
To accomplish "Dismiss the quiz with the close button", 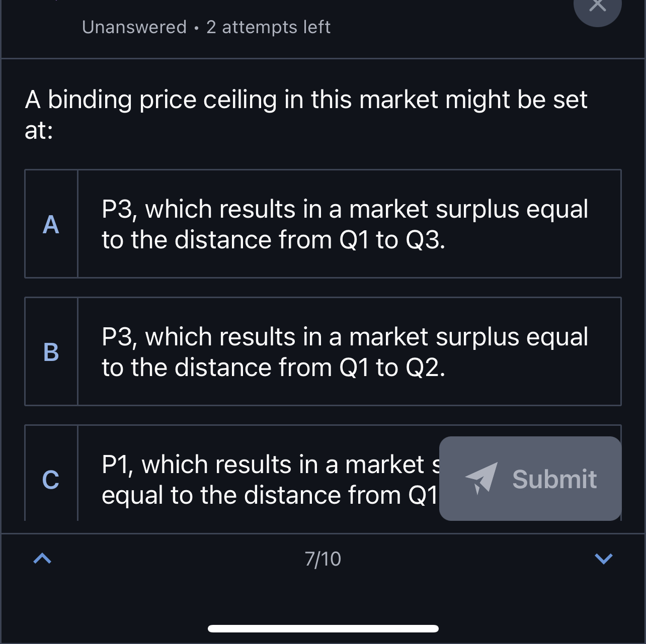I will coord(598,6).
